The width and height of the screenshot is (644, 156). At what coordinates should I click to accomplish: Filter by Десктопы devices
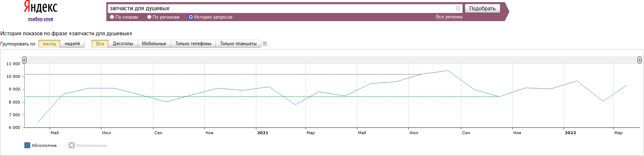tap(123, 44)
